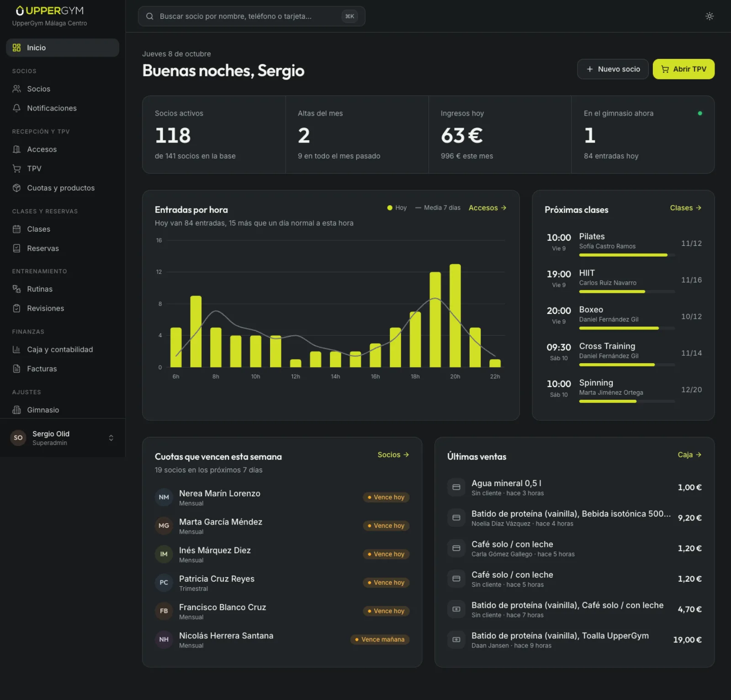This screenshot has width=731, height=700.
Task: Click the SO user avatar
Action: [x=18, y=438]
